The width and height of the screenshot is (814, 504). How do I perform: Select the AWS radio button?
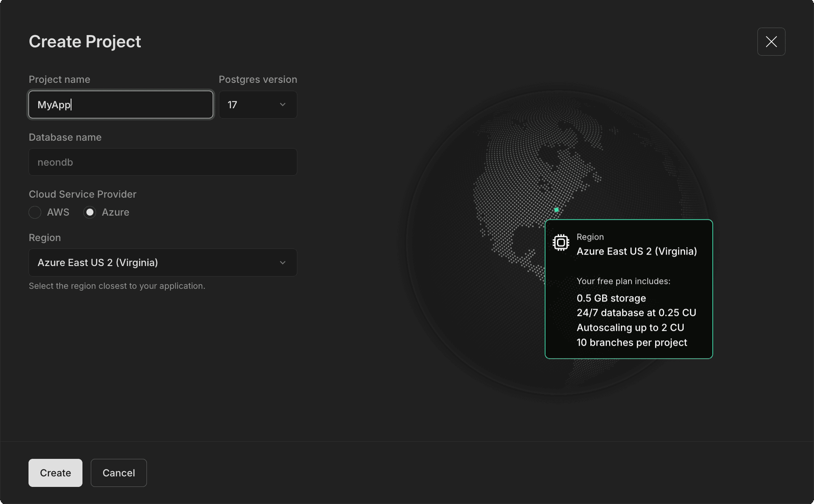35,213
